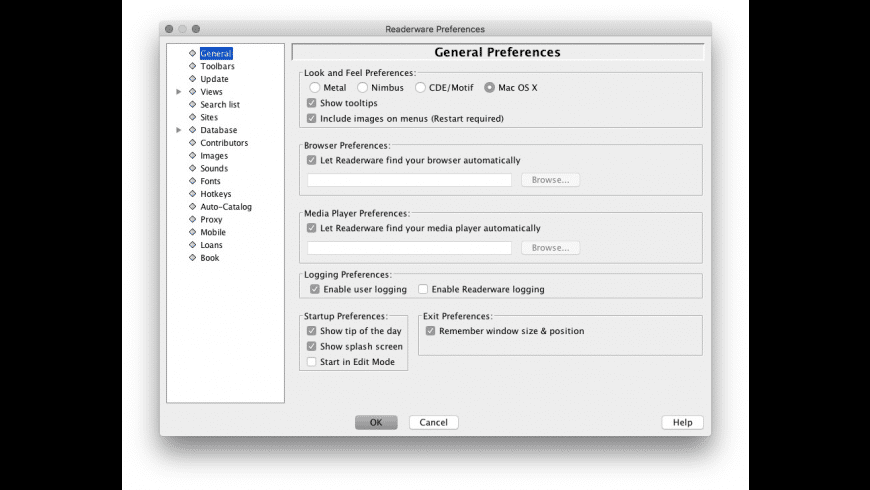This screenshot has width=870, height=490.
Task: Click the diamond icon beside Toolbars
Action: pos(193,66)
